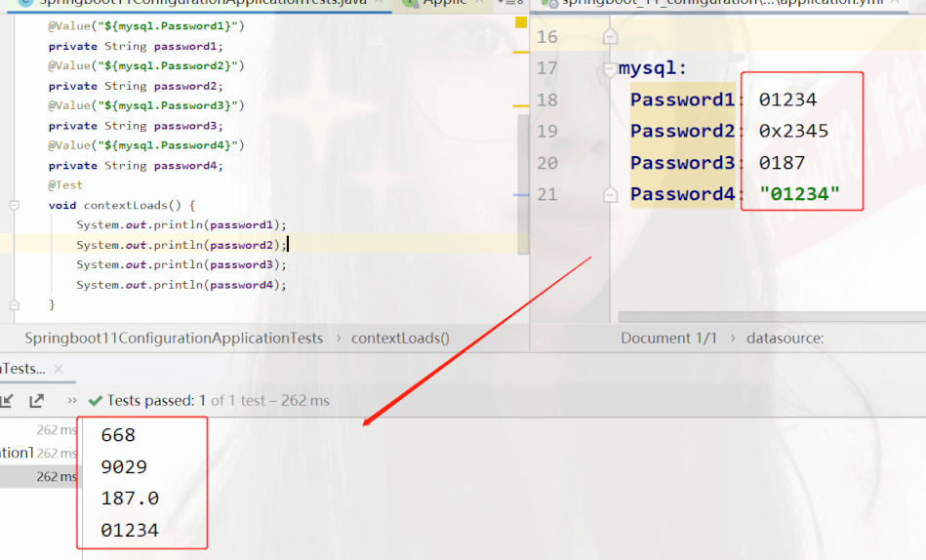Screen dimensions: 926x560
Task: Click the import tests arrow icon in the run toolbar
Action: coord(7,401)
